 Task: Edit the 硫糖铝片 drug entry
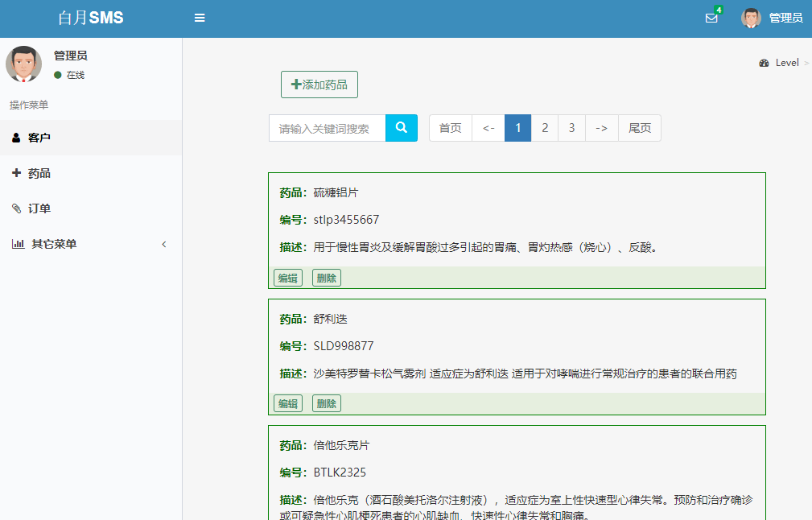pos(288,279)
